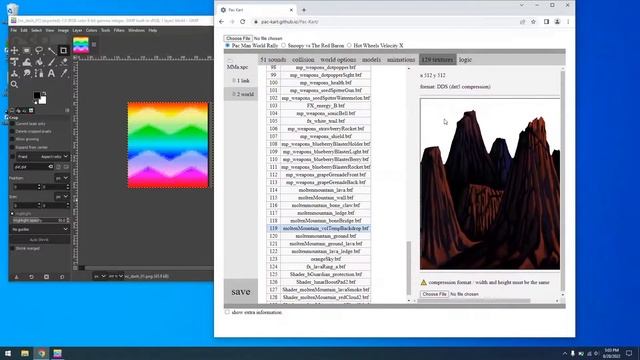Viewport: 640px width, 360px height.
Task: Click the Auto Shrink button
Action: (39, 240)
